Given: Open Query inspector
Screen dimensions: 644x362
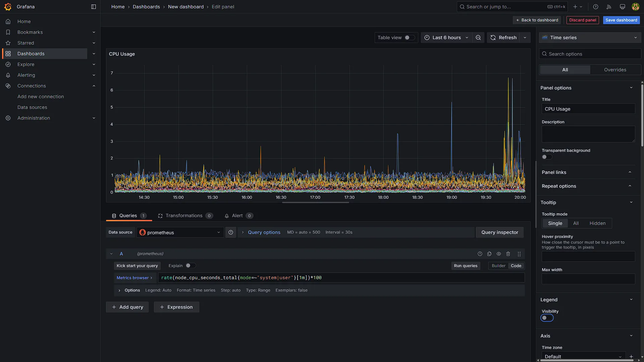Looking at the screenshot, I should [500, 232].
